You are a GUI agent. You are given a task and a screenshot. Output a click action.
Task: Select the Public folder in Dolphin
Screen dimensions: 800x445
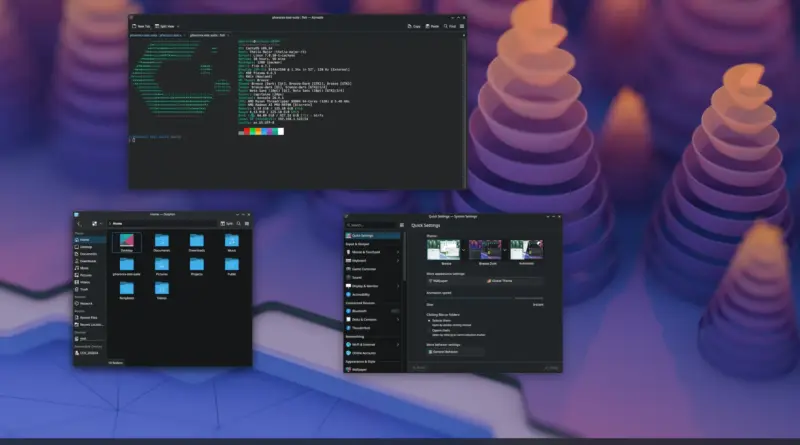pyautogui.click(x=232, y=264)
